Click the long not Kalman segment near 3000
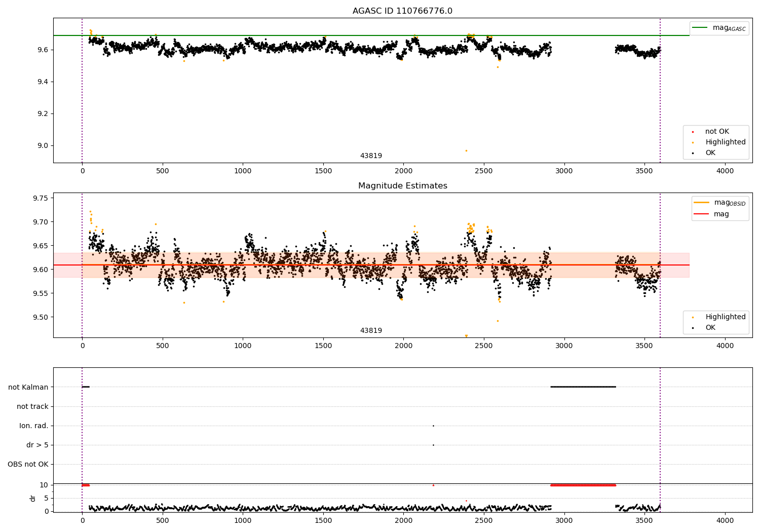Image resolution: width=760 pixels, height=532 pixels. tap(583, 387)
